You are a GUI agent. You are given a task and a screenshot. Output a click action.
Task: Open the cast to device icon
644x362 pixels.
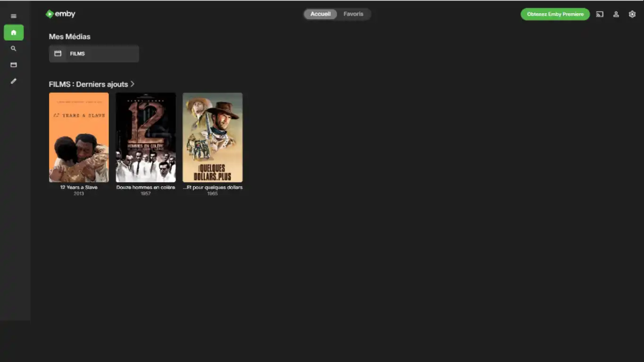tap(600, 14)
